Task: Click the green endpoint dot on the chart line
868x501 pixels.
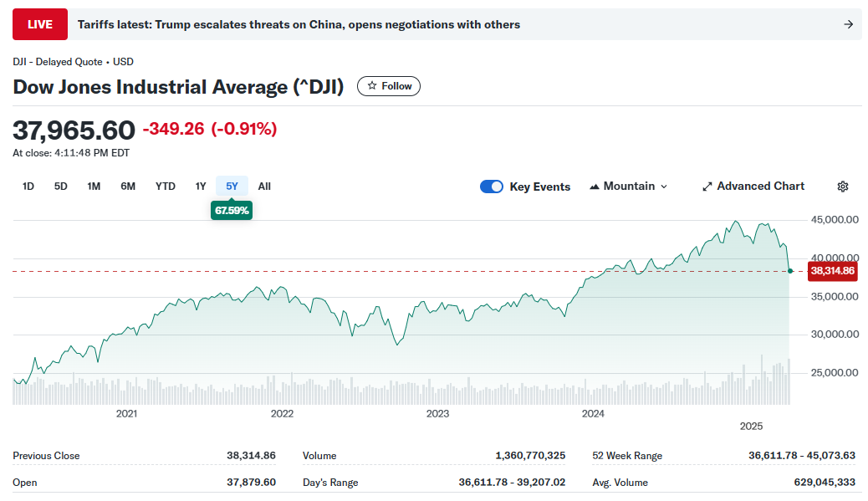Action: pyautogui.click(x=790, y=271)
